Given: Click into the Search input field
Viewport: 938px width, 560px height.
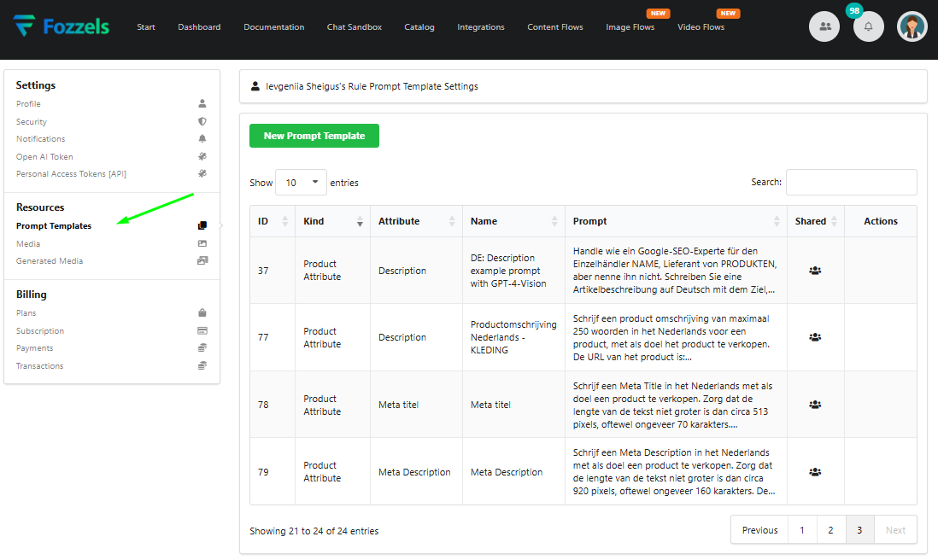Looking at the screenshot, I should coord(851,183).
